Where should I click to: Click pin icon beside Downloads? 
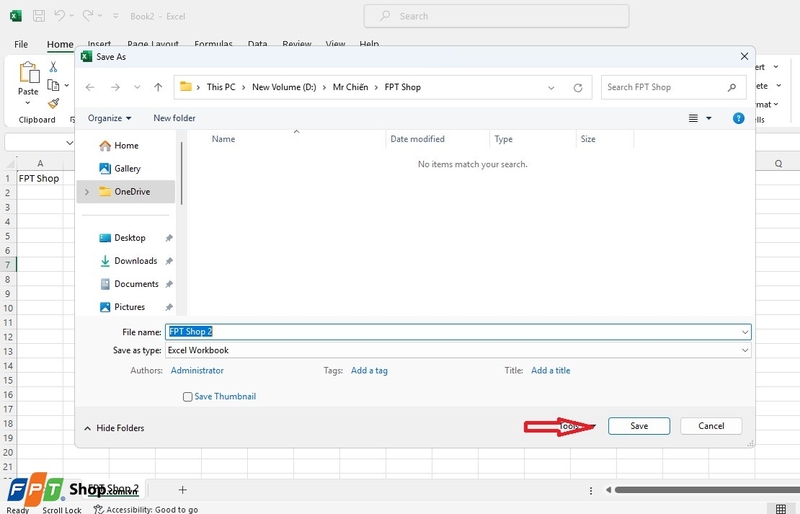coord(169,261)
